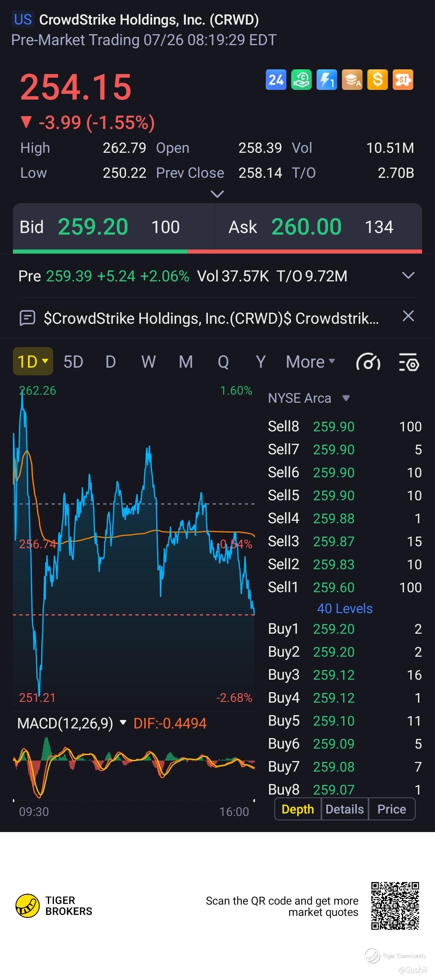Tap the orange ST badge icon
This screenshot has width=435, height=980.
(x=403, y=80)
